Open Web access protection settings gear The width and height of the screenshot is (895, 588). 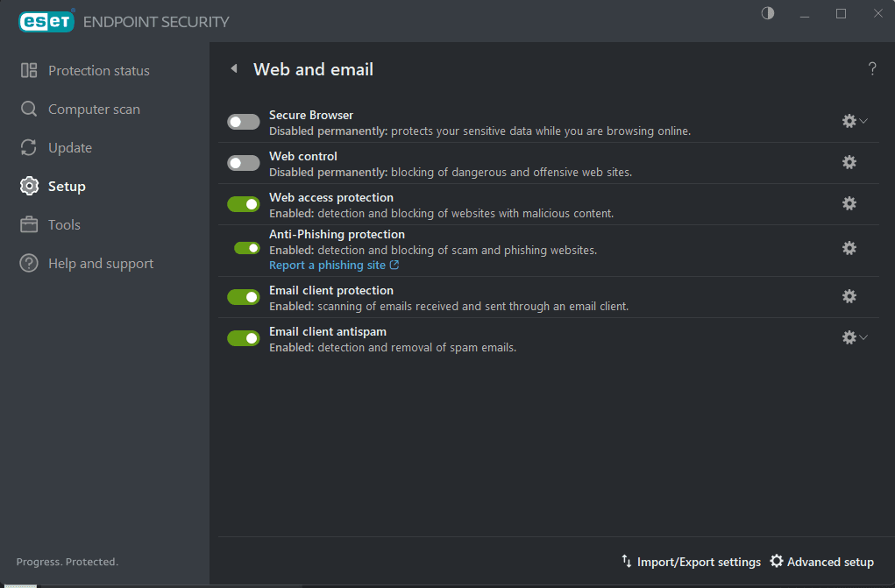click(849, 203)
